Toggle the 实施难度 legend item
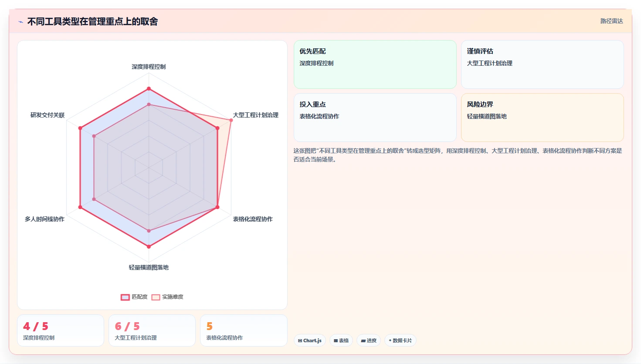The height and width of the screenshot is (364, 641). coord(167,297)
